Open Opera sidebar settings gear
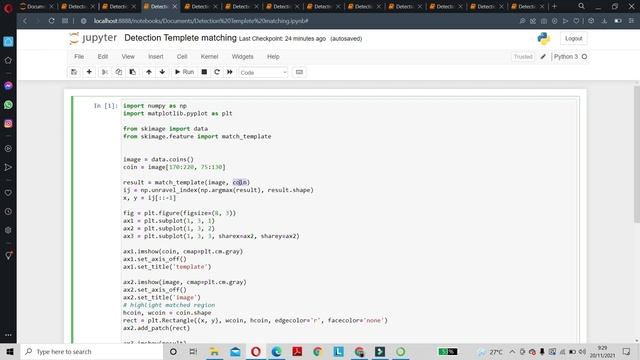Screen dimensions: 640x360 tap(8, 230)
